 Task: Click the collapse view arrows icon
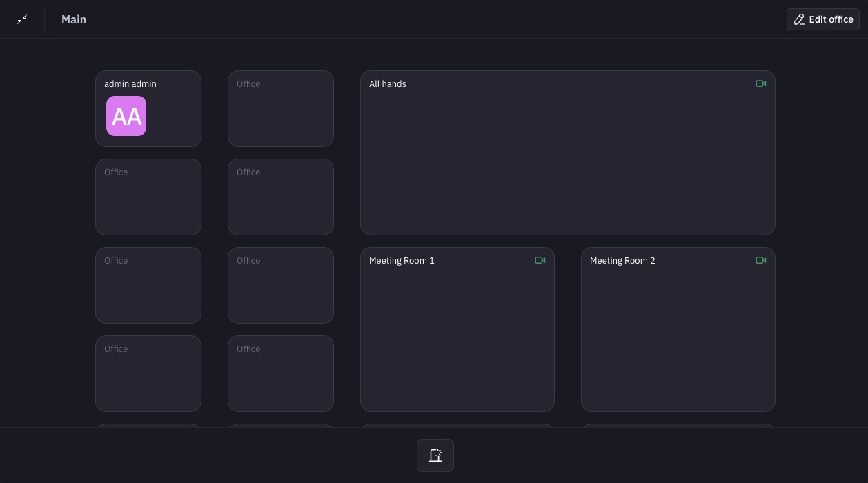(22, 19)
